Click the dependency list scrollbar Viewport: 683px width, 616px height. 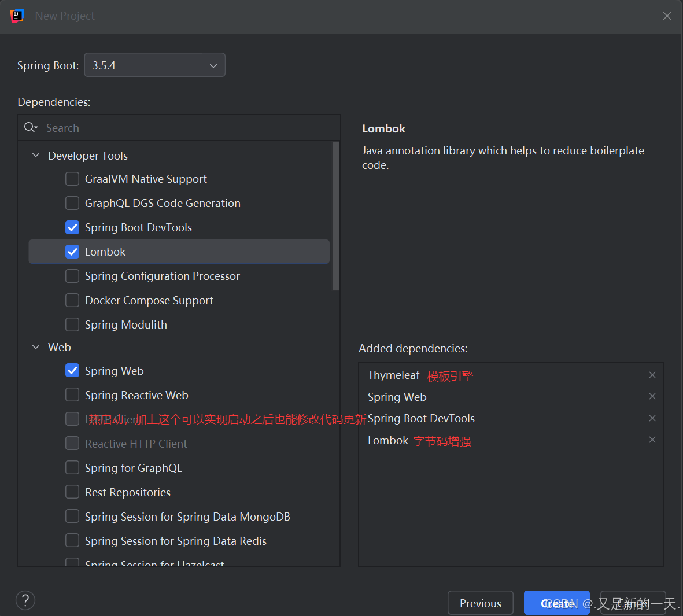tap(335, 216)
